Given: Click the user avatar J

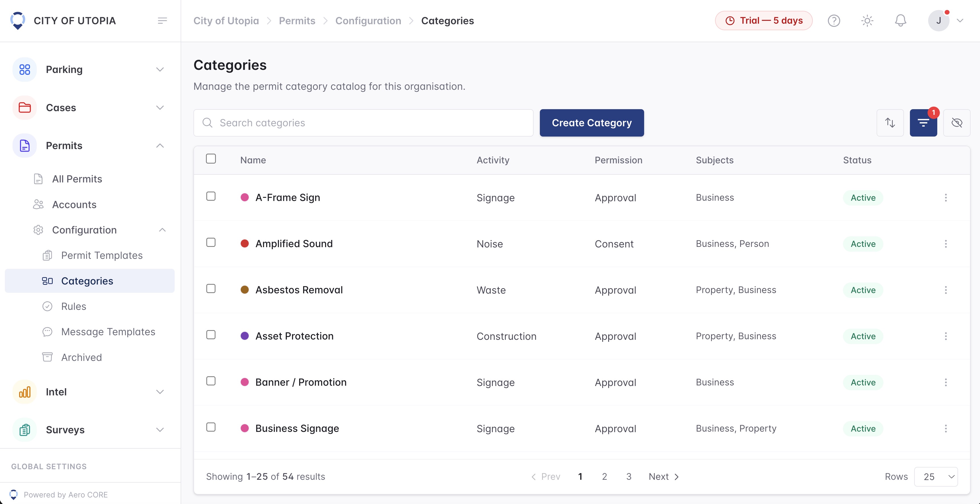Looking at the screenshot, I should (938, 21).
